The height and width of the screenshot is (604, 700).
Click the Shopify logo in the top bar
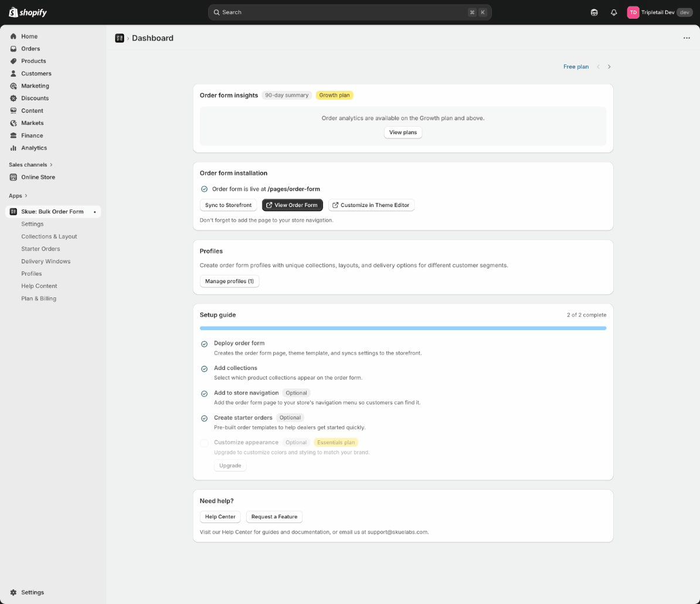[x=27, y=12]
